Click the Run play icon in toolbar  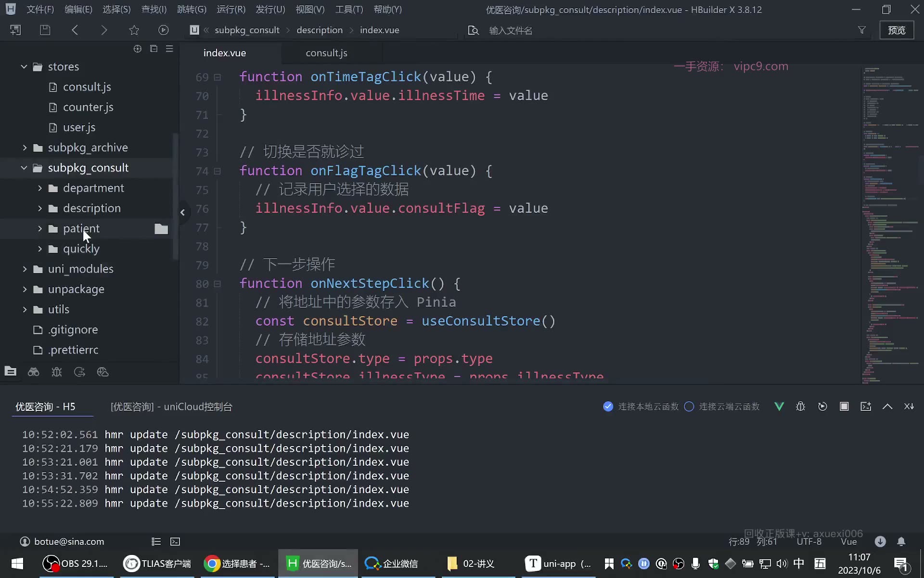click(x=164, y=30)
